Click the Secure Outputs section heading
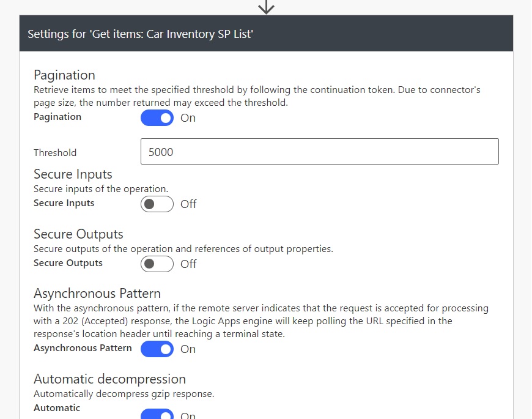 coord(78,234)
